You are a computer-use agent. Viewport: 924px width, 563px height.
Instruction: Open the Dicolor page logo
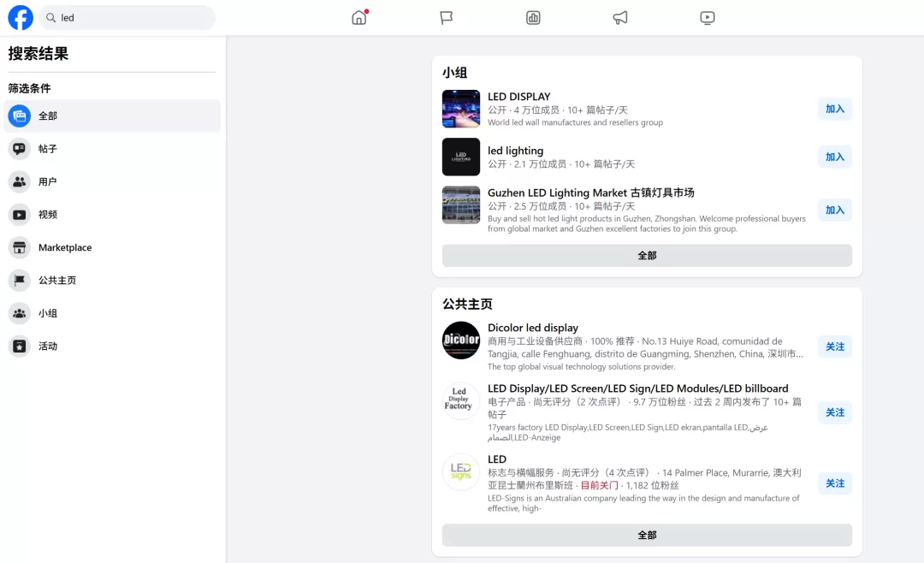[x=461, y=341]
